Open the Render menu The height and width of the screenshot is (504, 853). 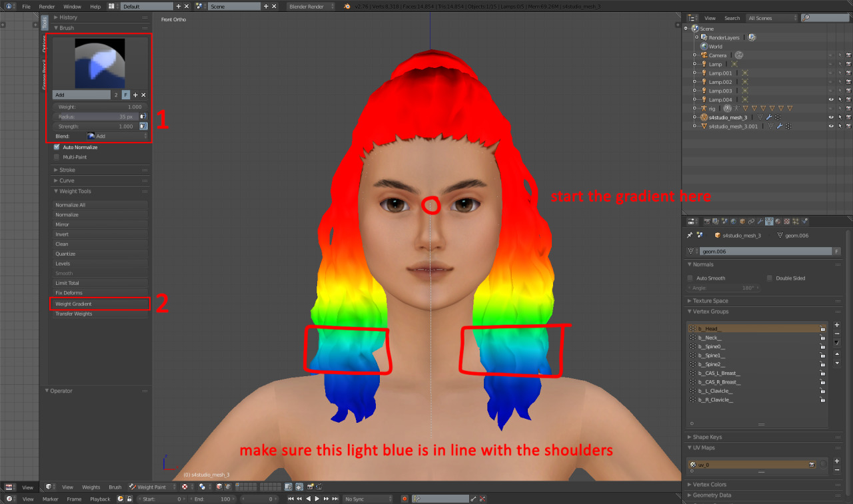pos(47,6)
